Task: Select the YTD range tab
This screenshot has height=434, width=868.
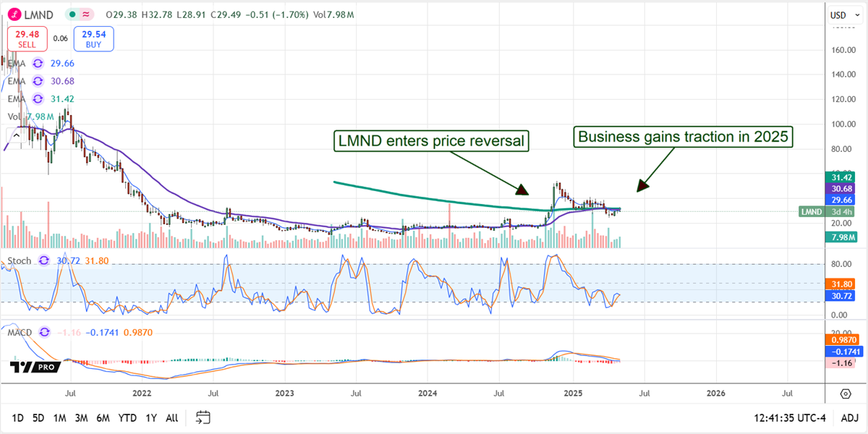Action: (x=126, y=418)
